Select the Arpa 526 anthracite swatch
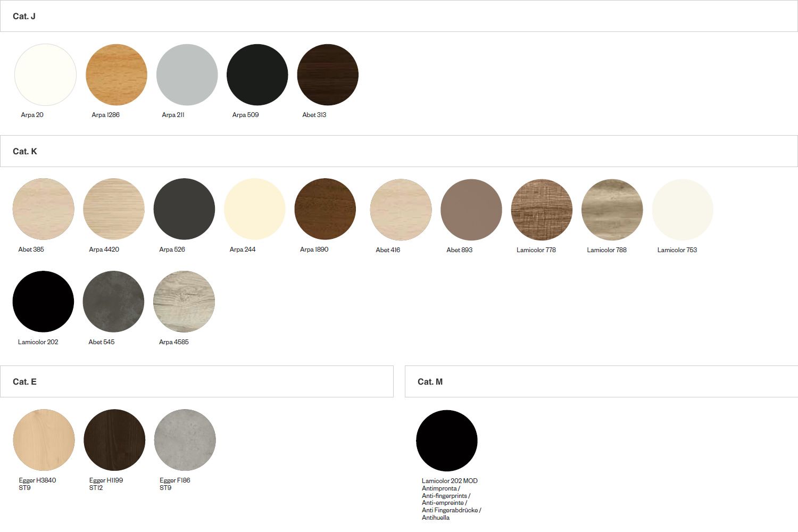Viewport: 798px width, 532px height. click(x=184, y=209)
